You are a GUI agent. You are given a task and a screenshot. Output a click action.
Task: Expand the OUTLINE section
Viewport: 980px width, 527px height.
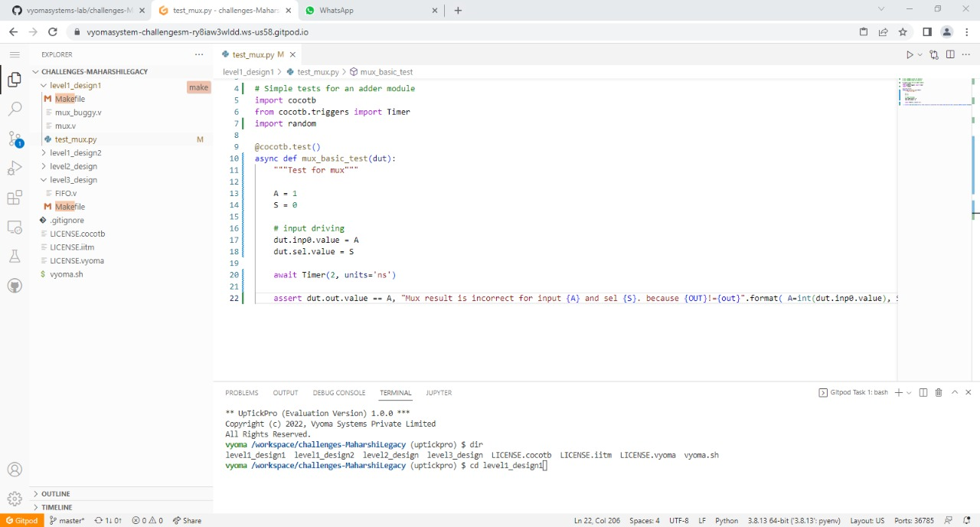click(x=55, y=494)
